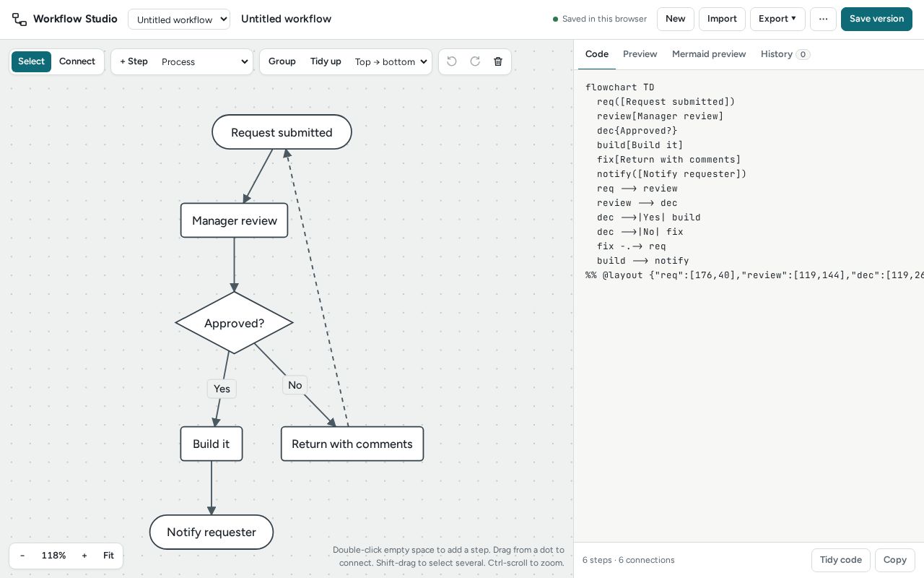Group the selected steps
The image size is (924, 578).
tap(282, 61)
